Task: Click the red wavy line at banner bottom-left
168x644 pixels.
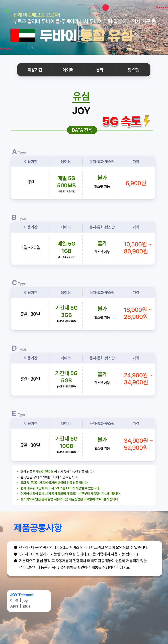Action: click(x=6, y=48)
